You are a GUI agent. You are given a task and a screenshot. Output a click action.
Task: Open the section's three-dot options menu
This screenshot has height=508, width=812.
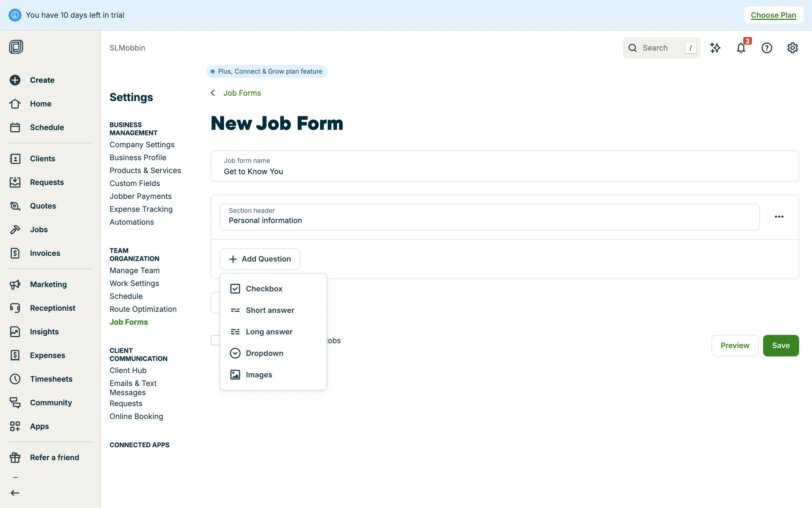point(779,217)
